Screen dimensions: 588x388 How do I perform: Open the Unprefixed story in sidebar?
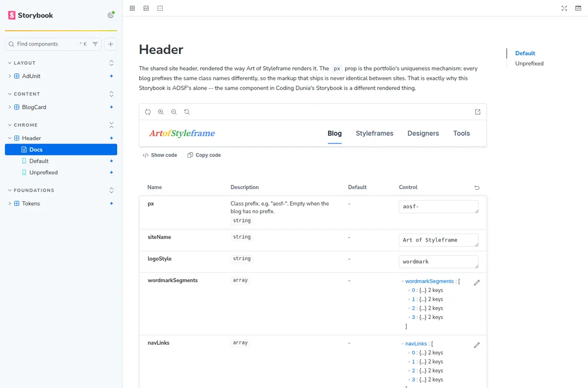pos(43,172)
